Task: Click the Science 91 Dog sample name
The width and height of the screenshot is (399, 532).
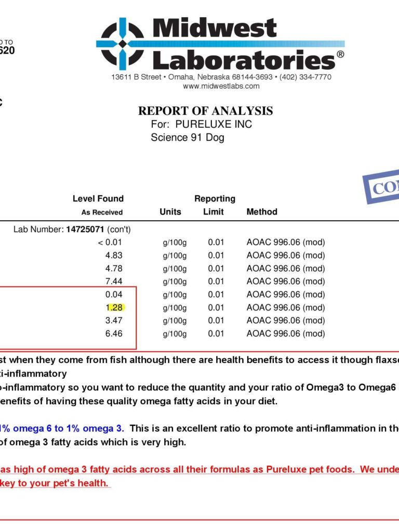Action: pos(188,137)
